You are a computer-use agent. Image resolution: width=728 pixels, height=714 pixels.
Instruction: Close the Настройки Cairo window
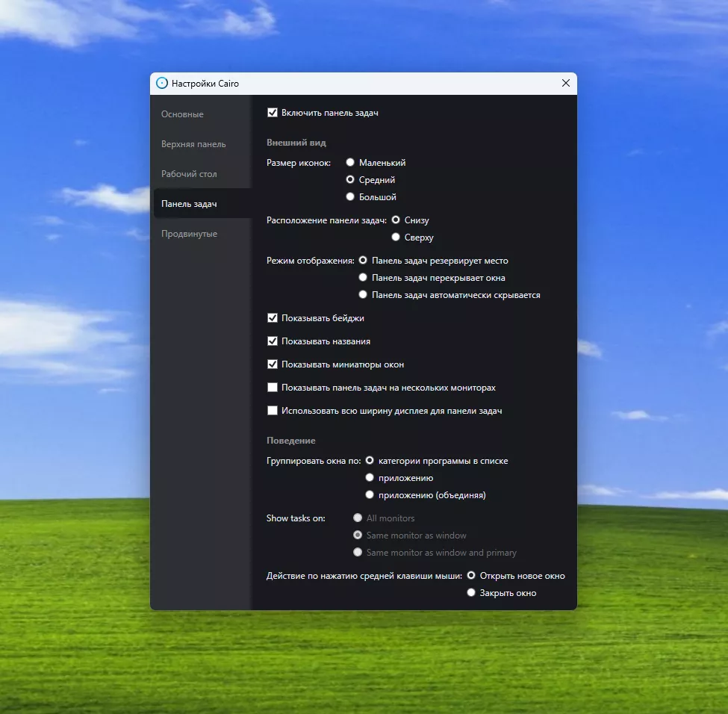tap(565, 84)
